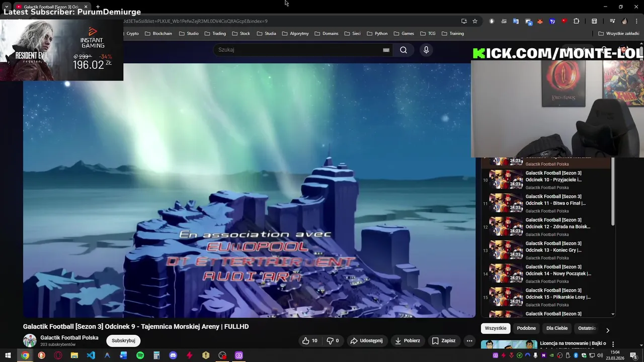Open Galactik Football Polska channel name link
The height and width of the screenshot is (362, 644).
(x=69, y=338)
